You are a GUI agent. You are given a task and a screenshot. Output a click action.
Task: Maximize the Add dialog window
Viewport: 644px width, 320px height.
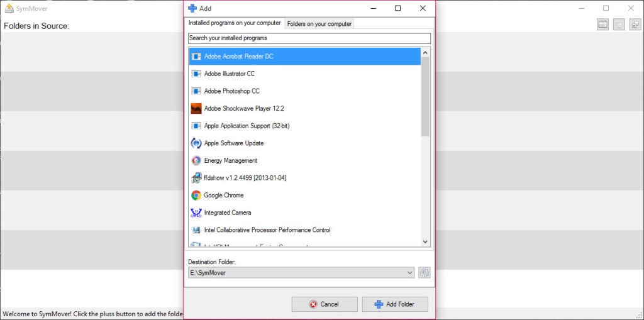[x=397, y=8]
